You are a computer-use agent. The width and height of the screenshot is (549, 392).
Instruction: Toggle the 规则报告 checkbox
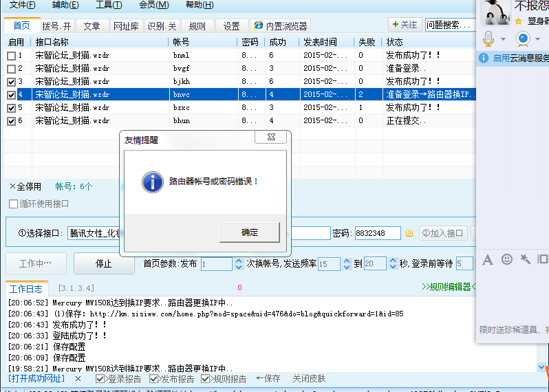pyautogui.click(x=206, y=379)
